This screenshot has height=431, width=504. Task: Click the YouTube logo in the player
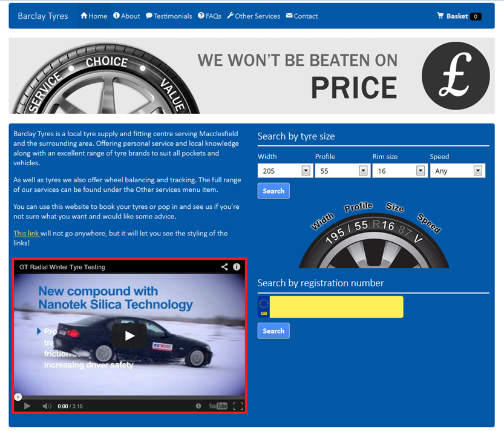(x=218, y=406)
